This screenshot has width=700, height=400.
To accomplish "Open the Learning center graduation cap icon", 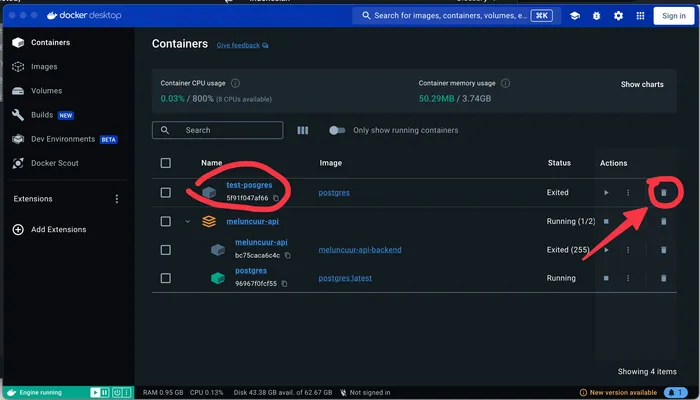I will [x=575, y=16].
